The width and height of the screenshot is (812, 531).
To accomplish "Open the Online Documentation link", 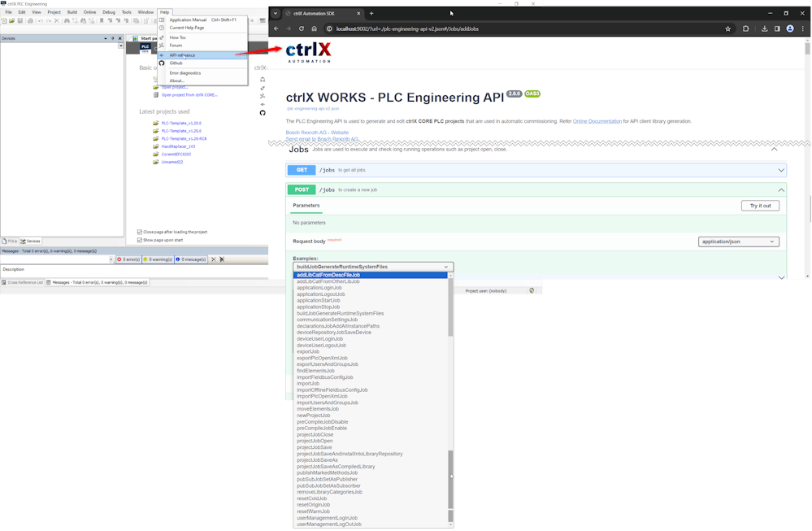I will 597,121.
